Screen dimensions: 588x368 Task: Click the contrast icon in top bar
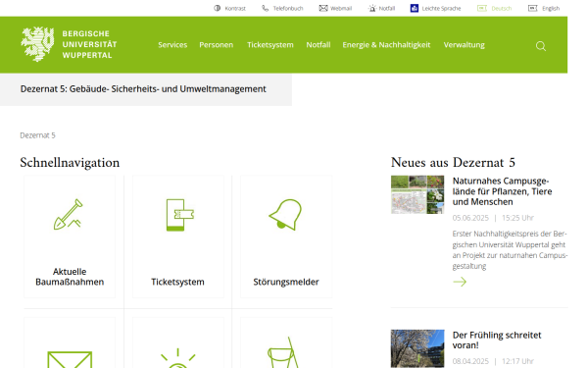[218, 8]
